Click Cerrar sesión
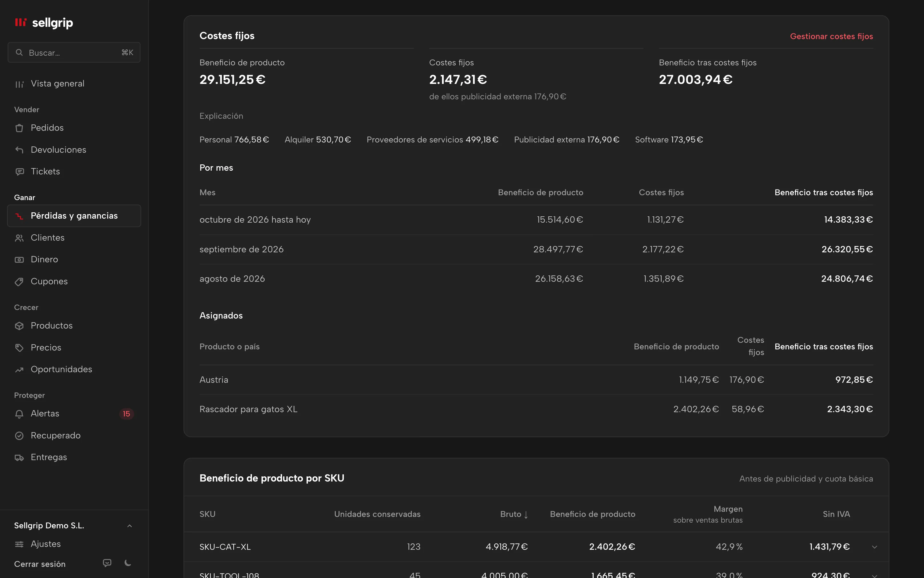 pos(40,564)
